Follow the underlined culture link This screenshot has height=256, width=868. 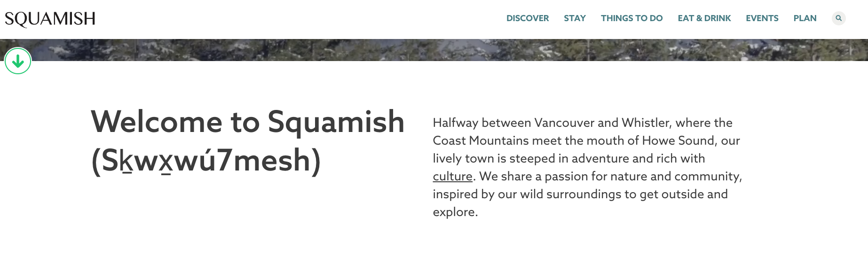(x=452, y=176)
